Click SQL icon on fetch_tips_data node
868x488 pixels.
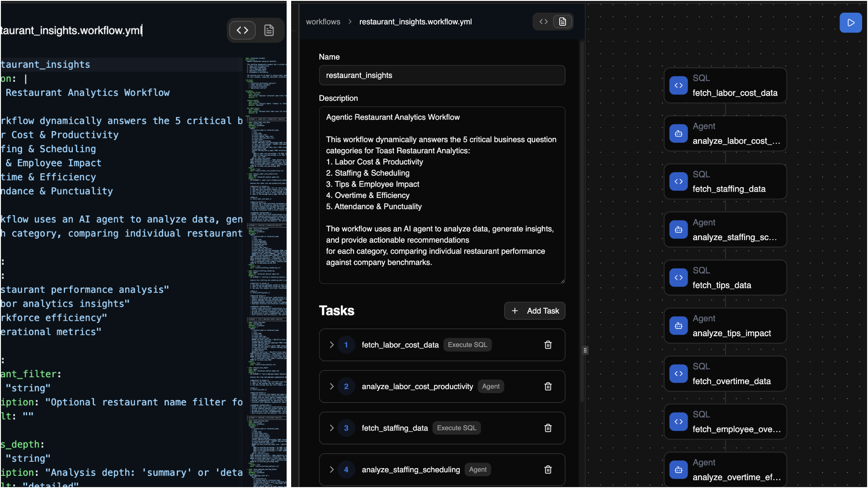point(679,277)
